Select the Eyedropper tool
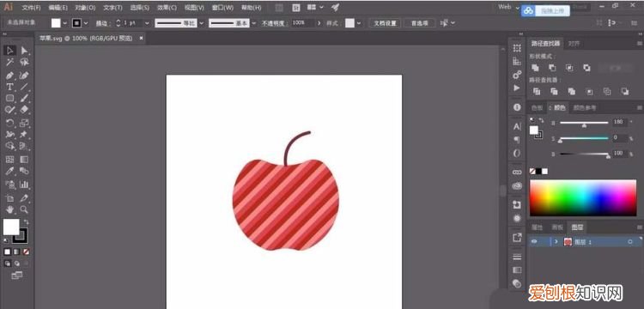The width and height of the screenshot is (644, 309). pos(9,171)
